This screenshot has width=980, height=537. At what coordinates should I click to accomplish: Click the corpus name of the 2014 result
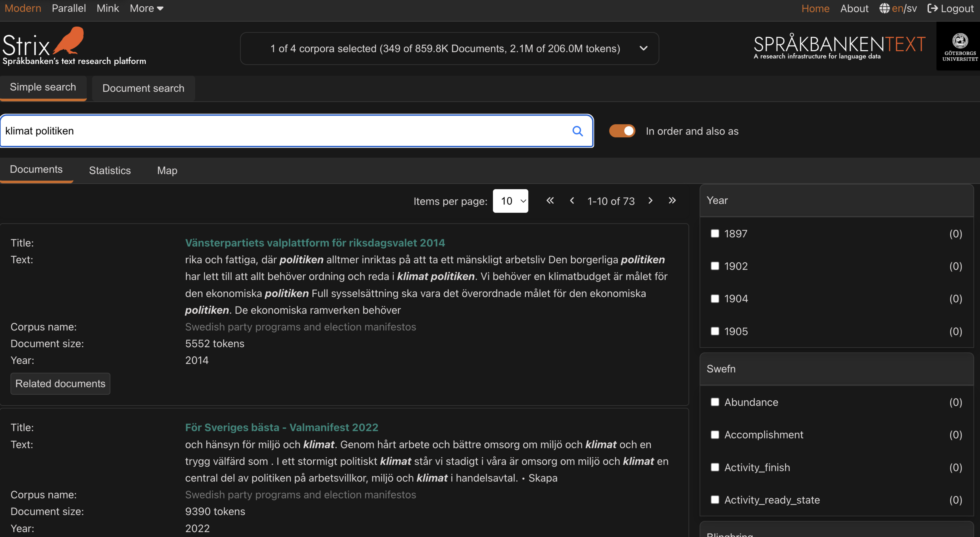click(301, 327)
